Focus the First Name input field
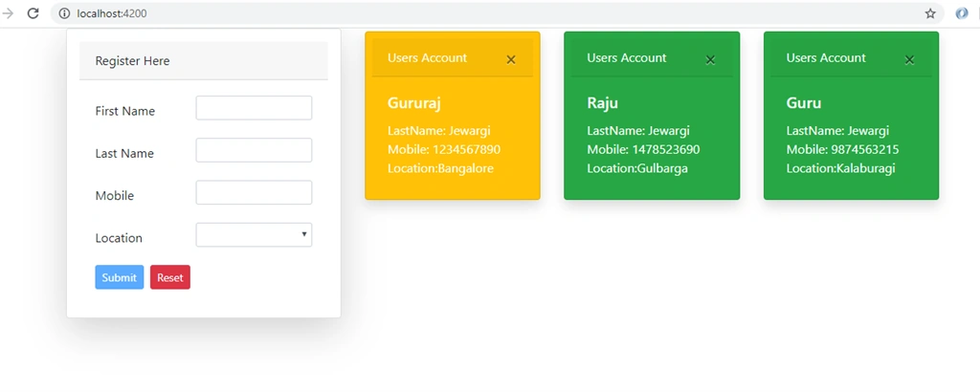Screen dimensions: 980x392 click(x=254, y=107)
